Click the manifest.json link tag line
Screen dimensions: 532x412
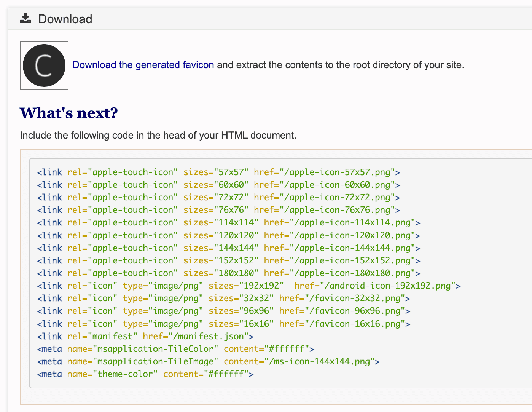tap(145, 336)
